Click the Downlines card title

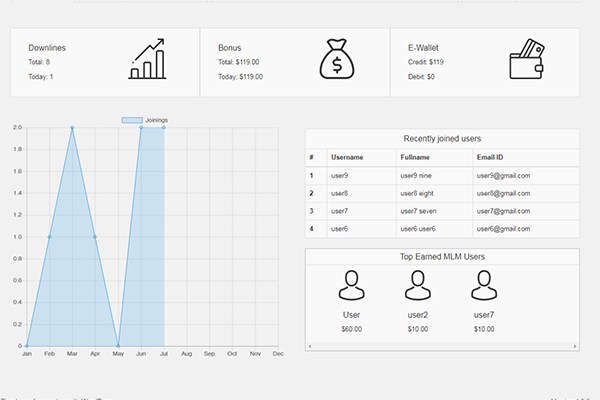click(x=47, y=47)
